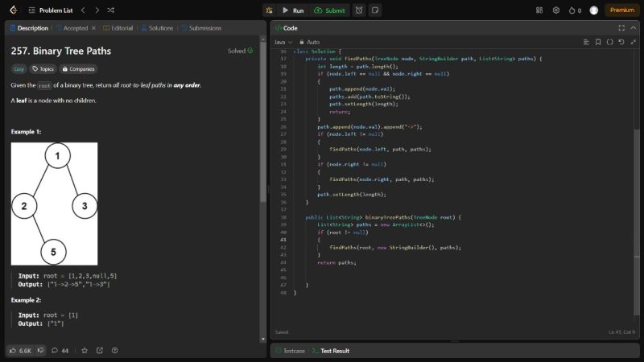Viewport: 644px width, 362px height.
Task: Click the streak flame counter
Action: click(575, 10)
